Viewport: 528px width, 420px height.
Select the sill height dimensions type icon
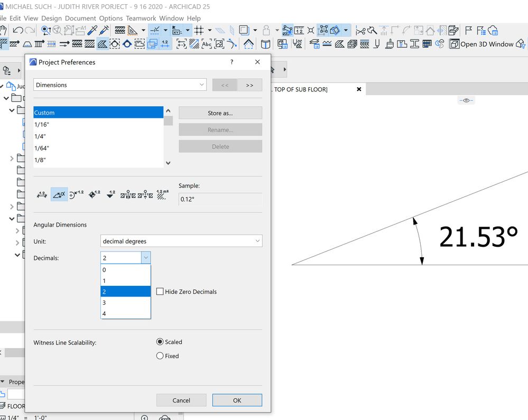click(x=145, y=194)
